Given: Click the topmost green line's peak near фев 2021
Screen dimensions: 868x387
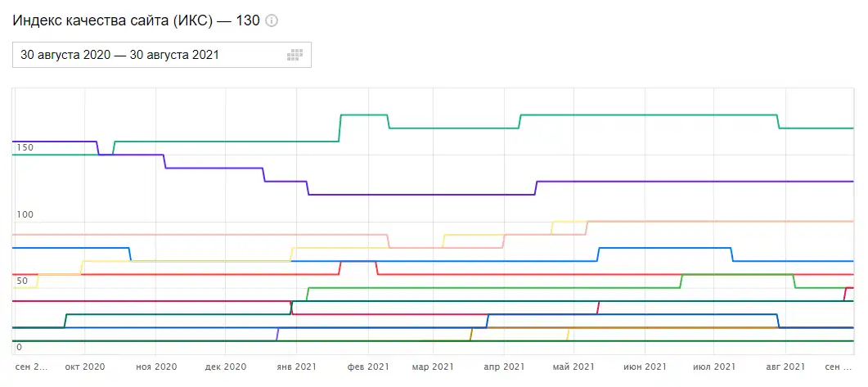Looking at the screenshot, I should click(x=364, y=115).
